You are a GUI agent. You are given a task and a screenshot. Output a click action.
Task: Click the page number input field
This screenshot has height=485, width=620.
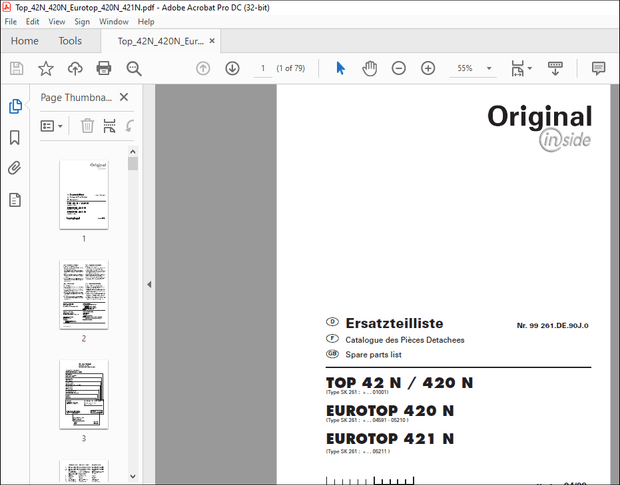tap(263, 68)
